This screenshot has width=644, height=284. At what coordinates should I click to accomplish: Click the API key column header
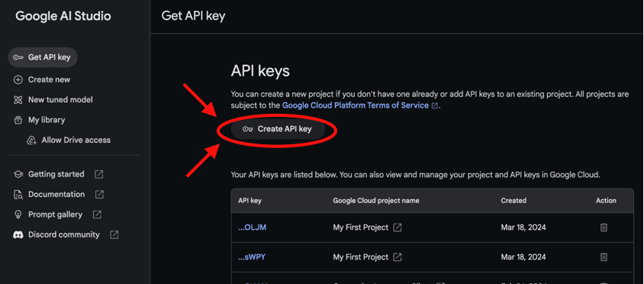coord(250,201)
